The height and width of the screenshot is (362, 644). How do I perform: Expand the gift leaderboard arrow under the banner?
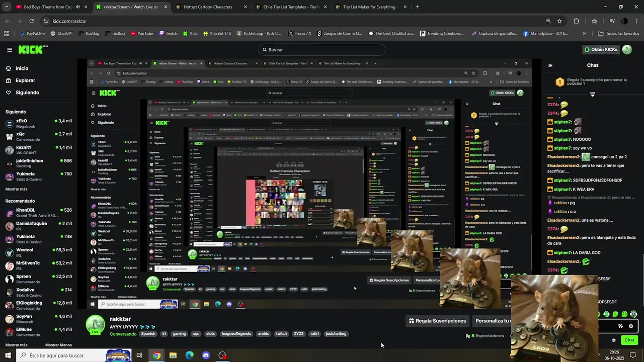tap(592, 95)
